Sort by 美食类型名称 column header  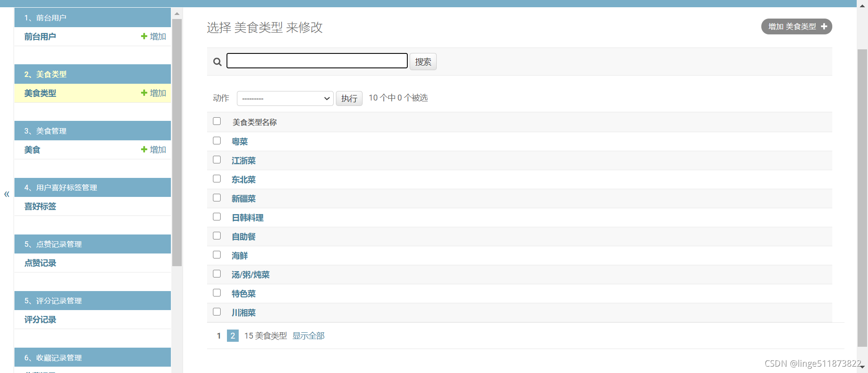point(255,122)
